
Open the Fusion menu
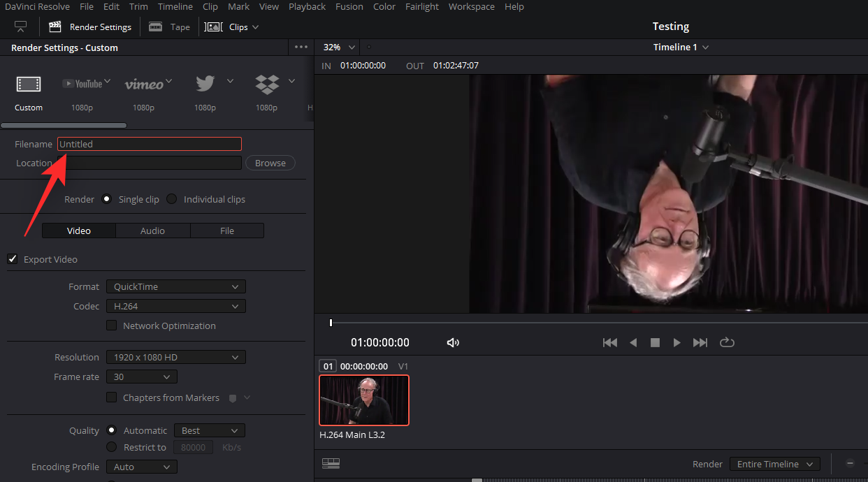coord(349,6)
